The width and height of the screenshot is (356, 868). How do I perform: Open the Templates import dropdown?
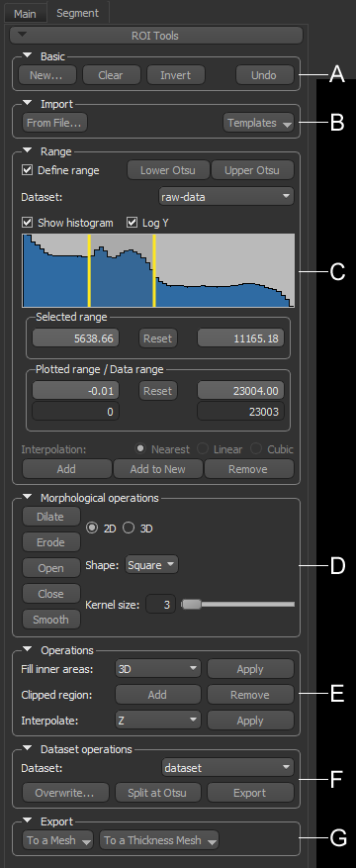coord(258,123)
